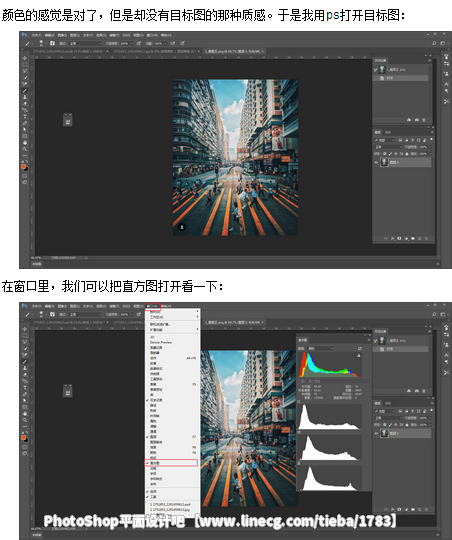Screen dimensions: 452x540
Task: Choose 2751853_1291459612.psd at Window menu bottom
Action: click(x=170, y=505)
